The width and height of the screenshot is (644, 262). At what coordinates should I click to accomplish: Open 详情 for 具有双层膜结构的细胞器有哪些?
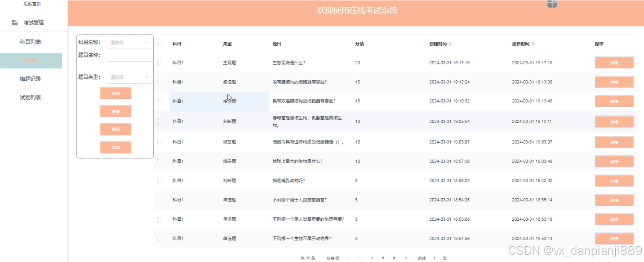(614, 101)
